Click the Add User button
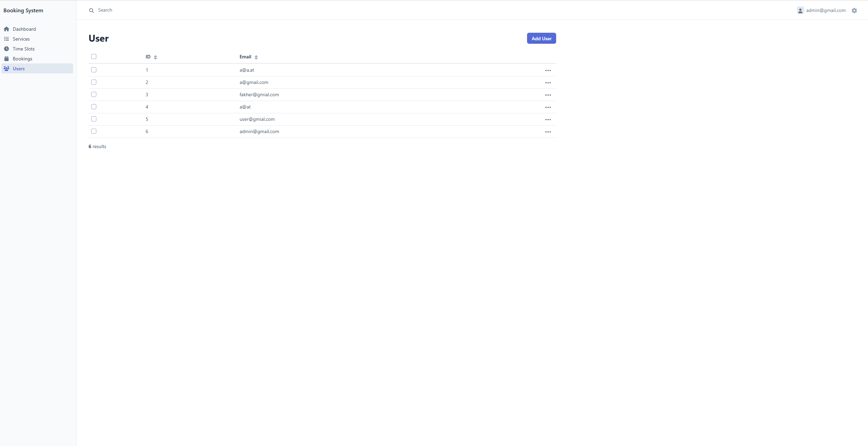This screenshot has height=446, width=868. (x=541, y=38)
